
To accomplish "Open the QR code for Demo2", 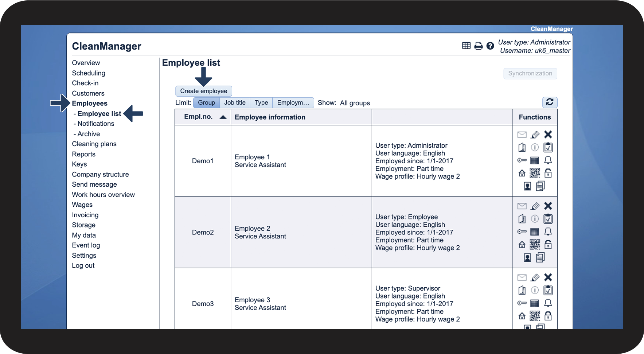I will click(x=535, y=244).
